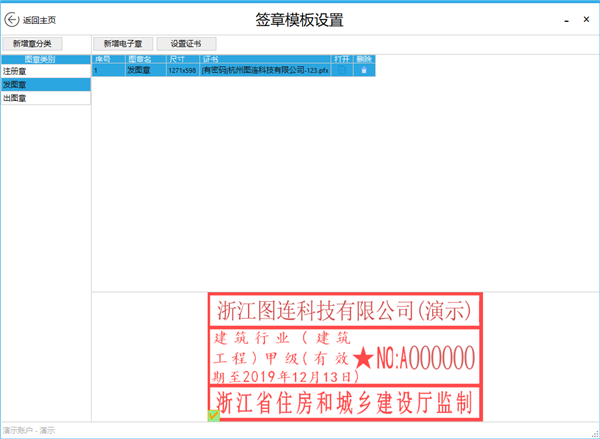
Task: Click 签章模板设置 window title
Action: click(x=300, y=20)
